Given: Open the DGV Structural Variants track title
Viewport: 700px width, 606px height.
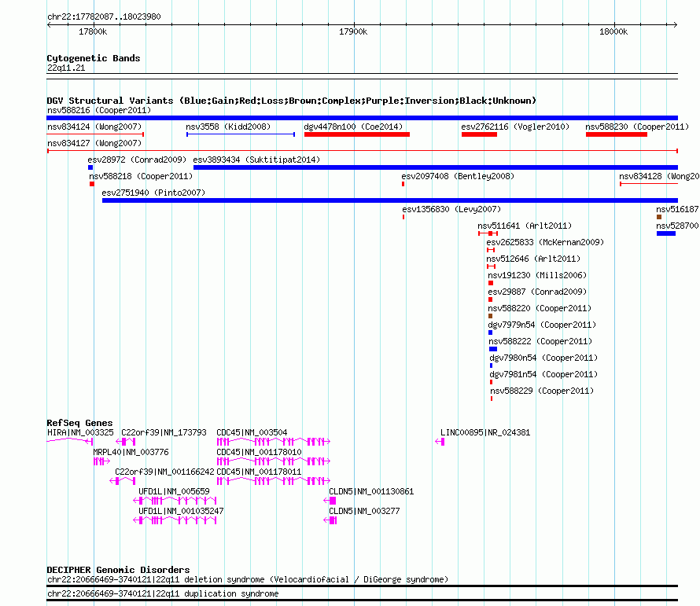Looking at the screenshot, I should 292,101.
